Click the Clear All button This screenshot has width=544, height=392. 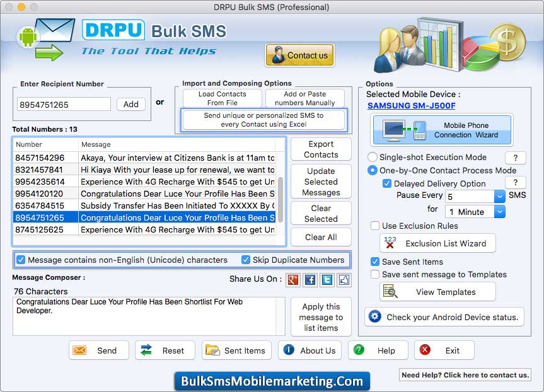321,237
